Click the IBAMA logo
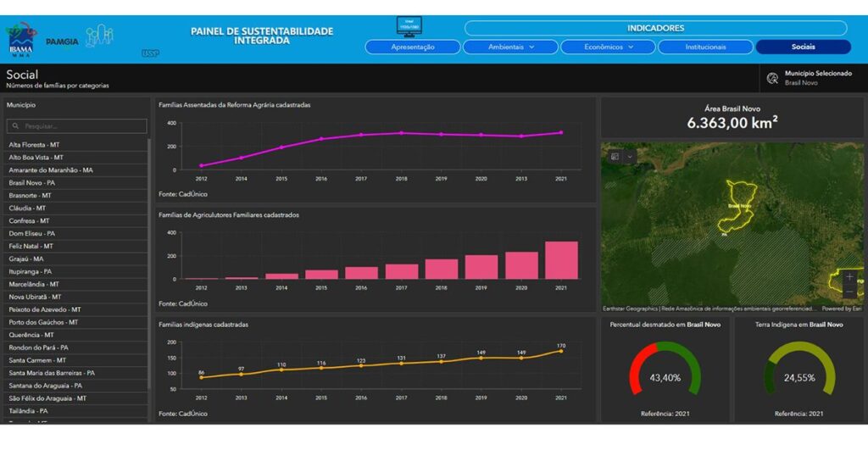 click(x=21, y=39)
